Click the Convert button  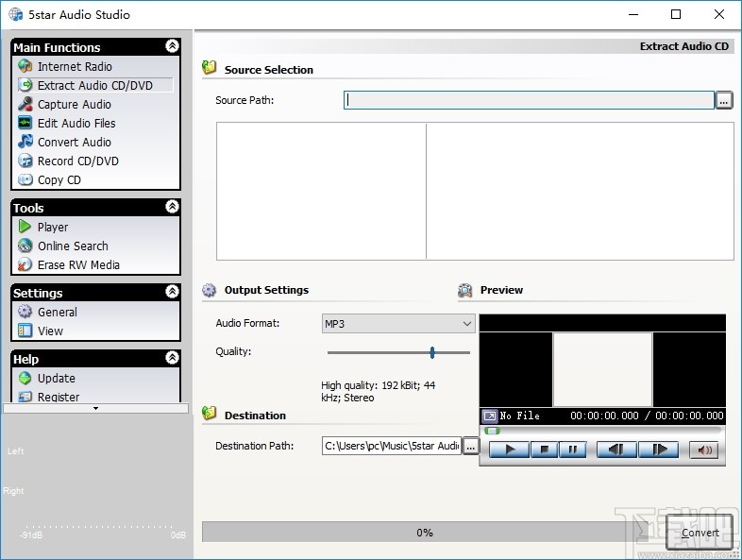(x=700, y=533)
